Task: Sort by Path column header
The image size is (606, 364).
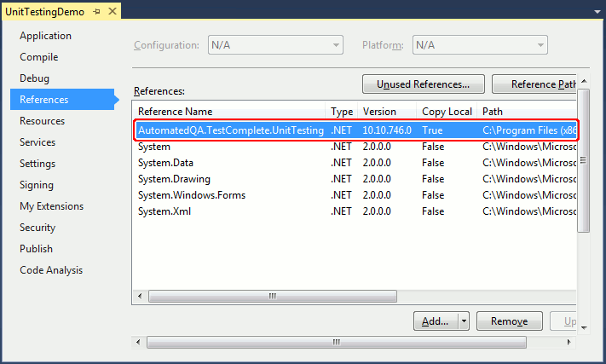Action: click(x=527, y=112)
